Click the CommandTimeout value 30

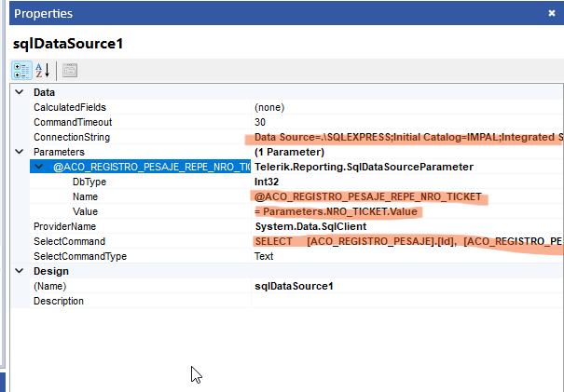click(261, 122)
